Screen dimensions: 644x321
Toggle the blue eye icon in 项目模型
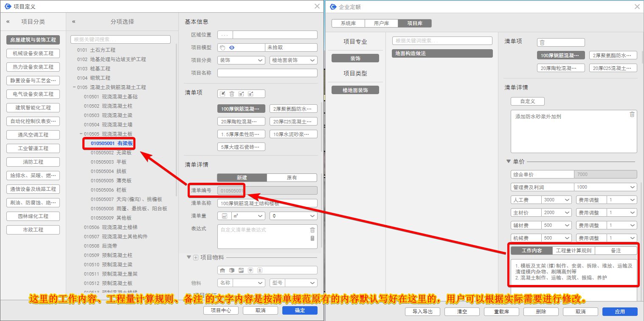tap(232, 47)
